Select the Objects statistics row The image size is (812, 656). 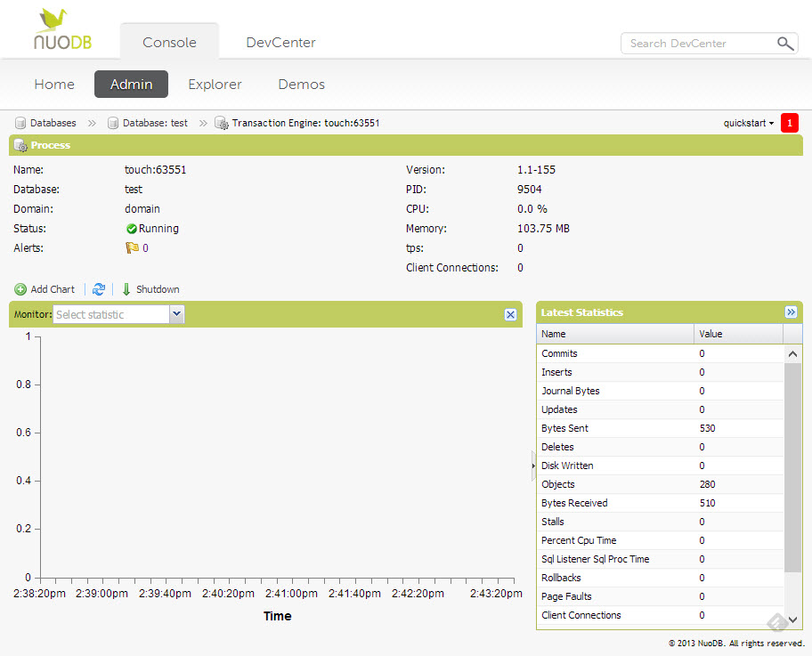coord(661,484)
